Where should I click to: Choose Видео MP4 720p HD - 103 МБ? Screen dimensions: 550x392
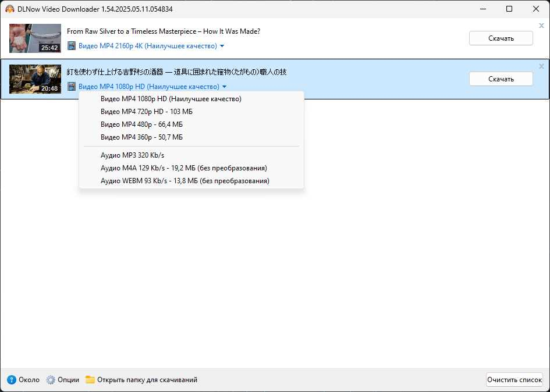coord(191,112)
